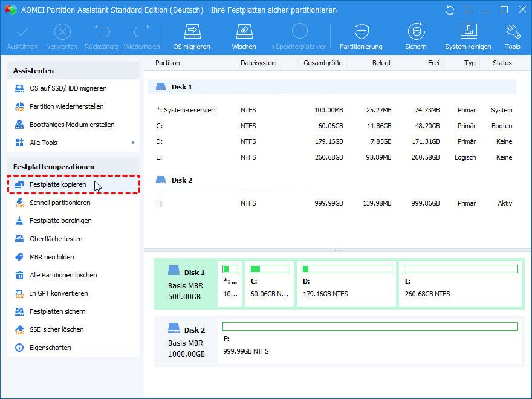Click the Sichern backup icon
The height and width of the screenshot is (399, 532).
(x=416, y=36)
